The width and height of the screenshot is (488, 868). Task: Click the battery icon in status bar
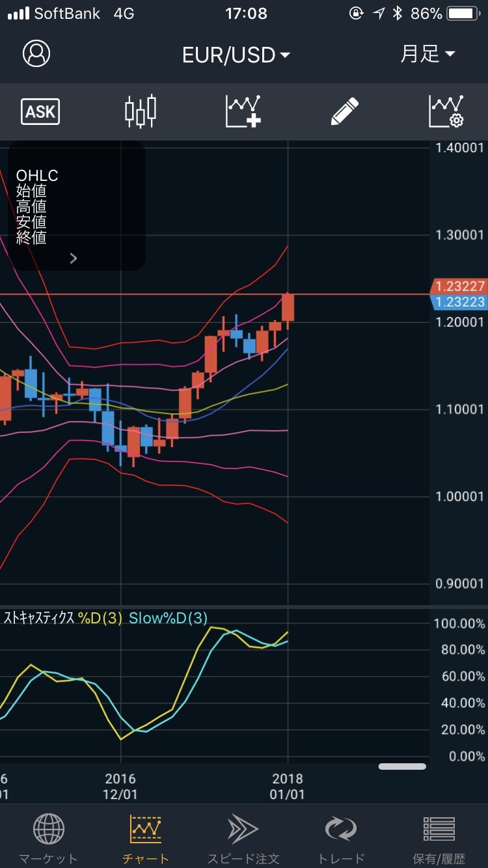(x=463, y=14)
